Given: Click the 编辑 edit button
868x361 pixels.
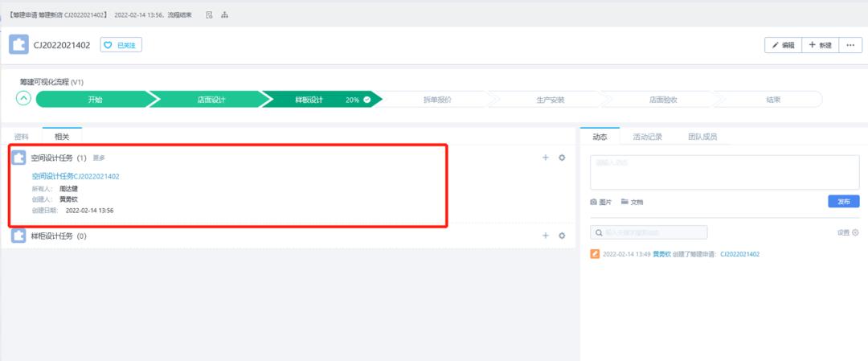Looking at the screenshot, I should click(x=784, y=45).
